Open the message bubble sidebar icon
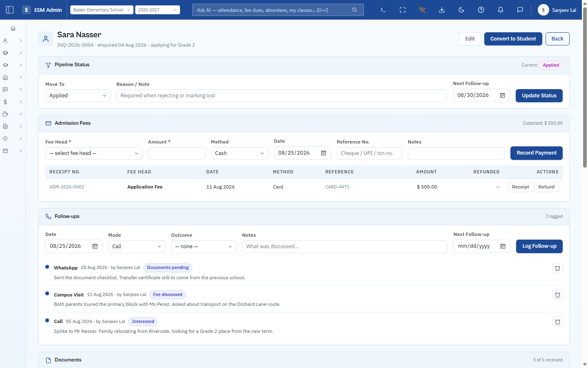The height and width of the screenshot is (368, 588). 5,90
